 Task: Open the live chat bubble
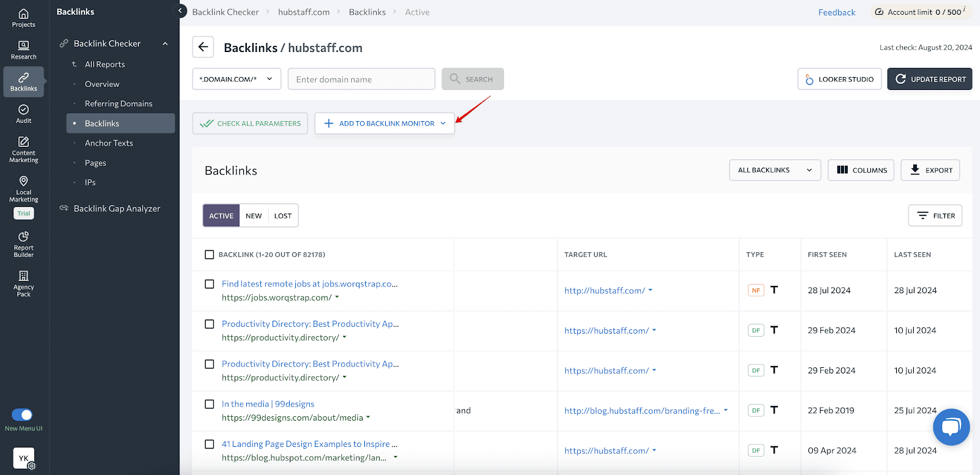(951, 427)
